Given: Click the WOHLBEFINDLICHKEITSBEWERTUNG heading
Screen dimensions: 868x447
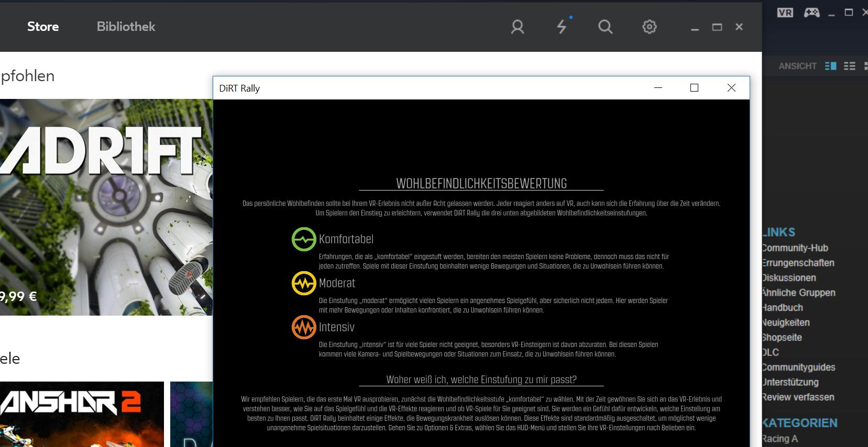Looking at the screenshot, I should (x=481, y=184).
